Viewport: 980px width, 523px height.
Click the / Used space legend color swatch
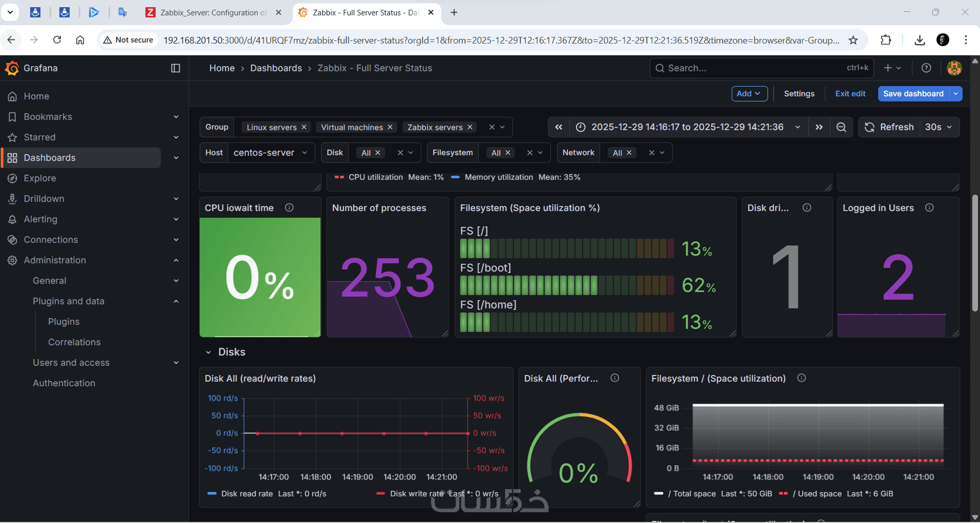pyautogui.click(x=783, y=494)
